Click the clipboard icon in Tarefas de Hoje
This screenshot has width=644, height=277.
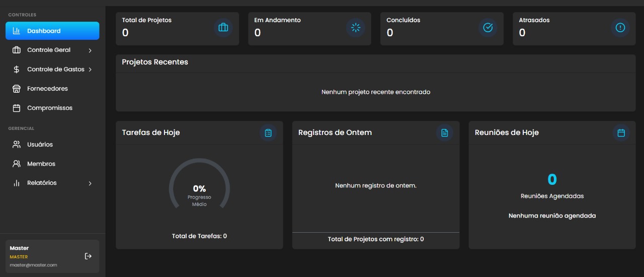click(268, 133)
